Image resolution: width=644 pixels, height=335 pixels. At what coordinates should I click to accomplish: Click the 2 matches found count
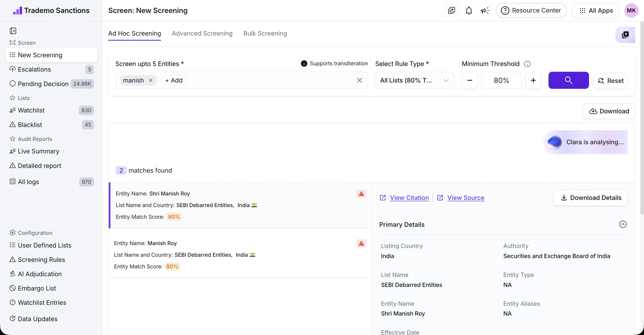tap(121, 170)
